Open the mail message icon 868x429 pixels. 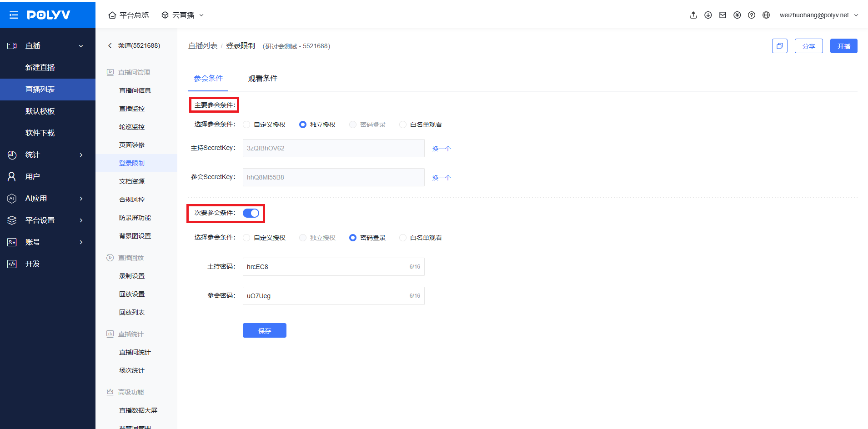pyautogui.click(x=722, y=15)
